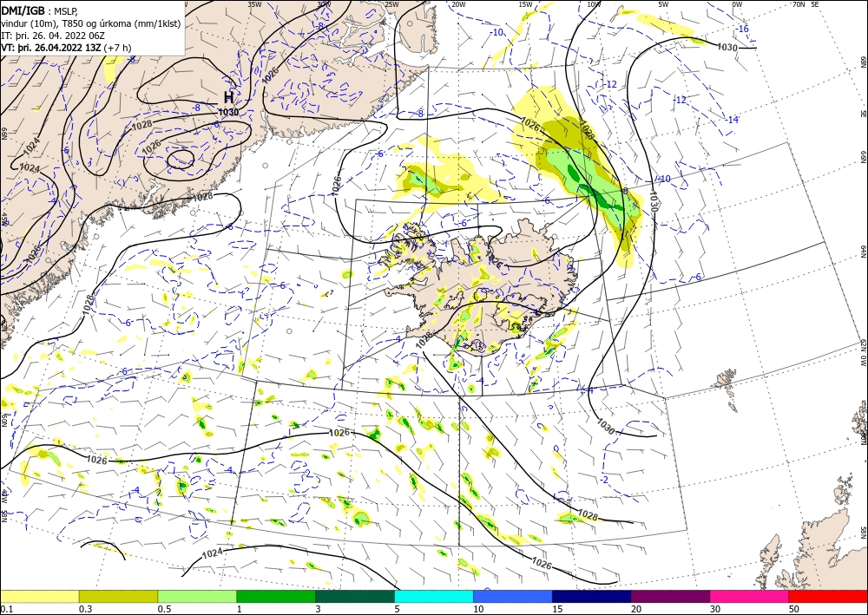This screenshot has width=868, height=615.
Task: Click the "35W" longitude label
Action: point(254,4)
